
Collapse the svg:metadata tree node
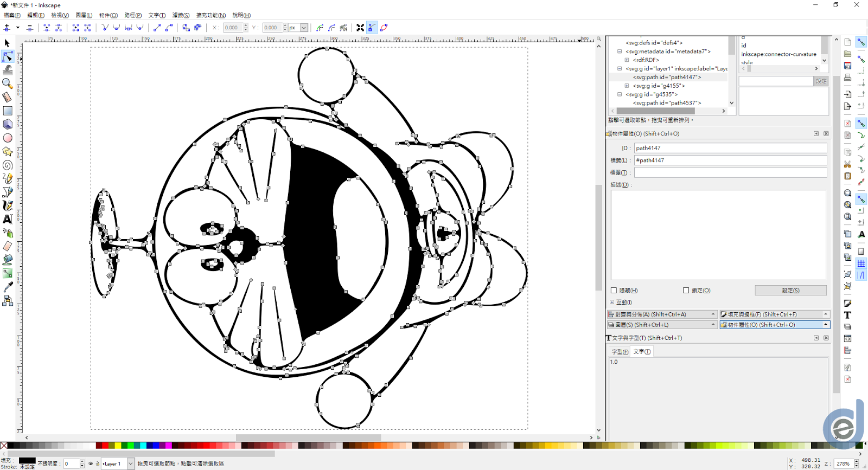620,51
